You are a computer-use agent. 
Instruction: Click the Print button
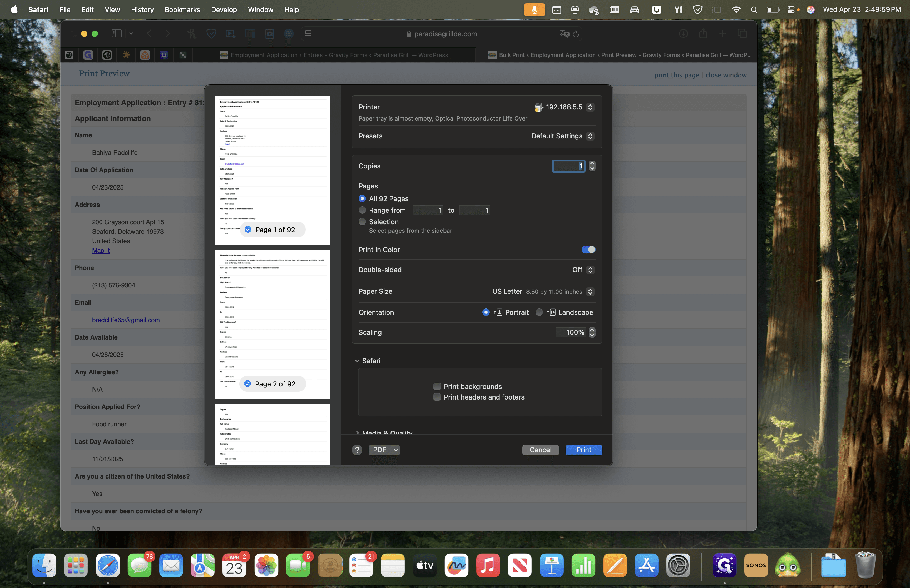pyautogui.click(x=583, y=450)
